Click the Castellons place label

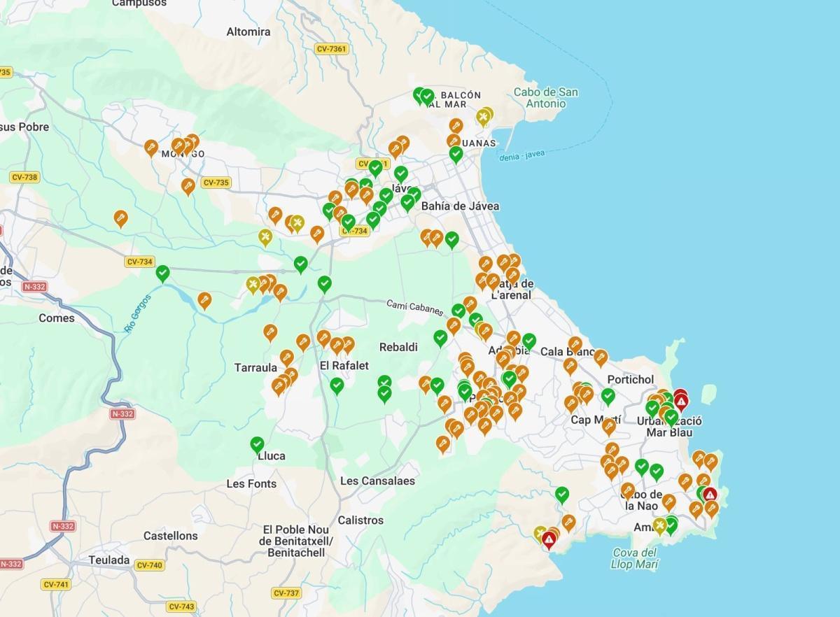(x=171, y=536)
